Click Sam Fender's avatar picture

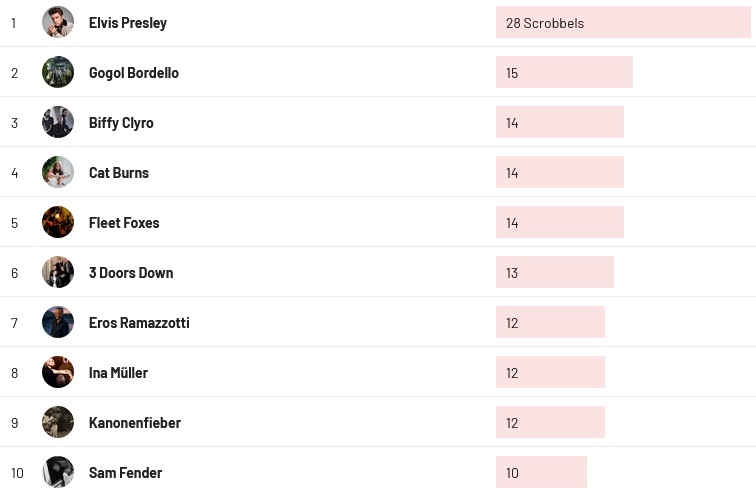coord(58,472)
